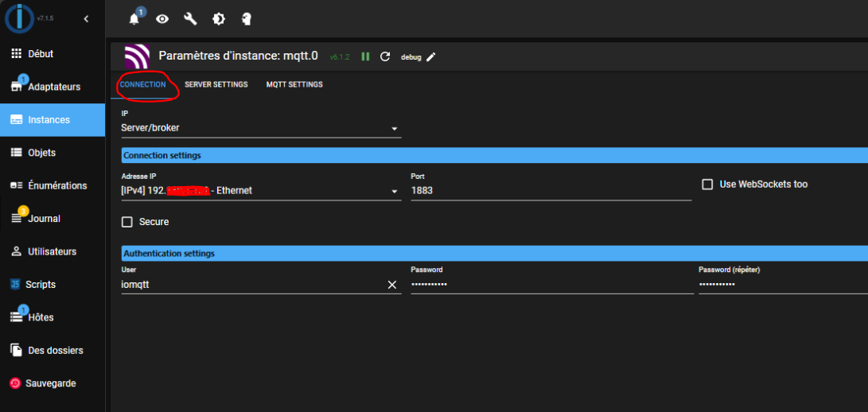868x412 pixels.
Task: Open the Server/broker type dropdown
Action: [394, 128]
